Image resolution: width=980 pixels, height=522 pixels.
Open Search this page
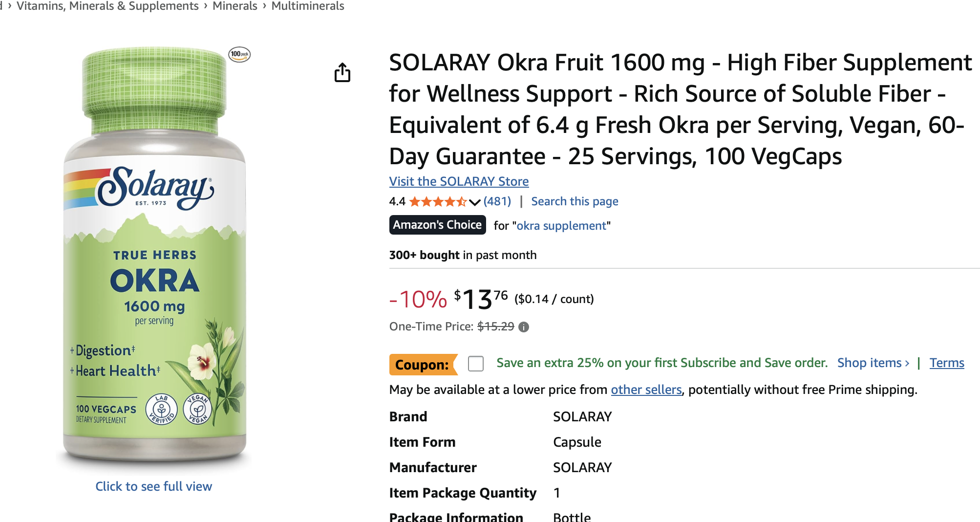click(x=574, y=201)
